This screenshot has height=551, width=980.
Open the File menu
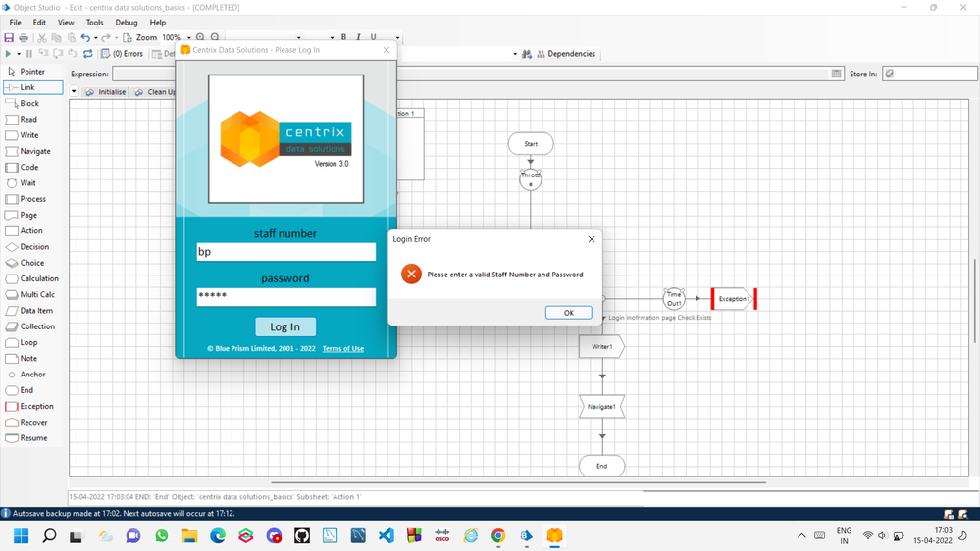pyautogui.click(x=15, y=22)
